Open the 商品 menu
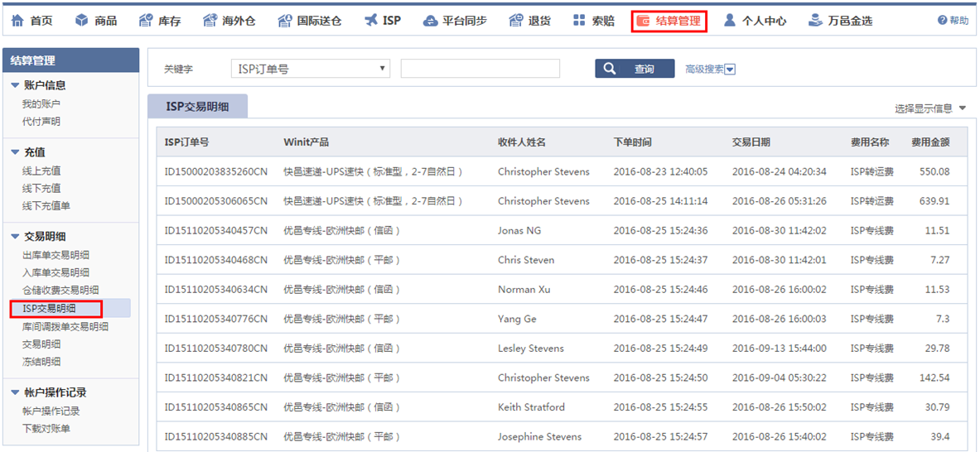Image resolution: width=980 pixels, height=452 pixels. [x=106, y=22]
